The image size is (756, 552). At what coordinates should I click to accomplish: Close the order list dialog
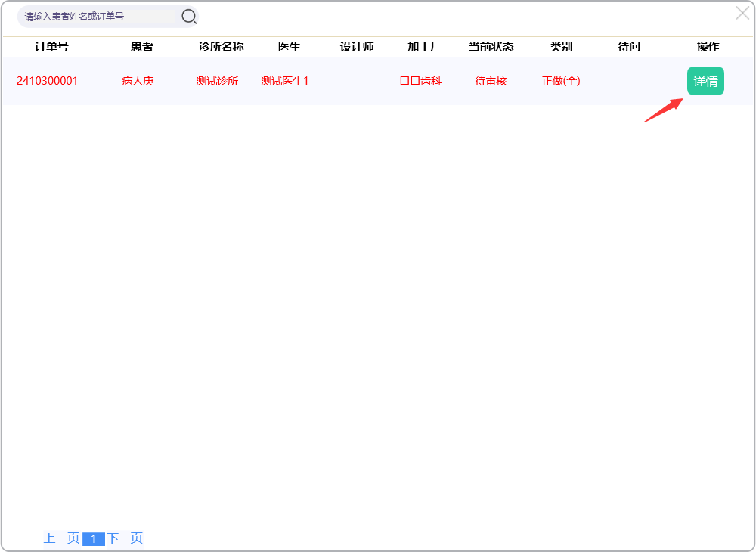742,13
